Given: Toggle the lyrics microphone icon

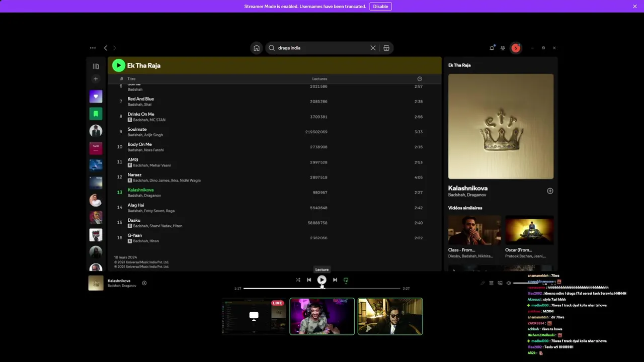Looking at the screenshot, I should tap(482, 283).
